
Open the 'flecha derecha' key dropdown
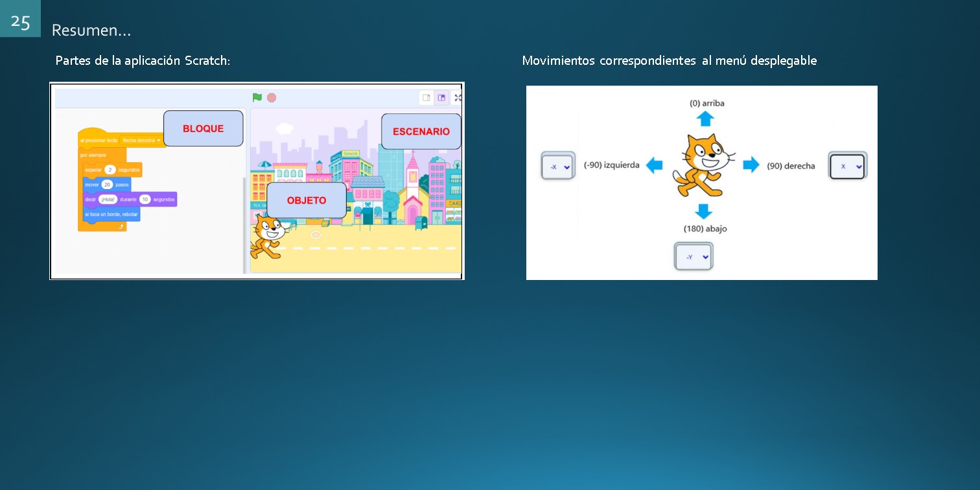(x=141, y=140)
